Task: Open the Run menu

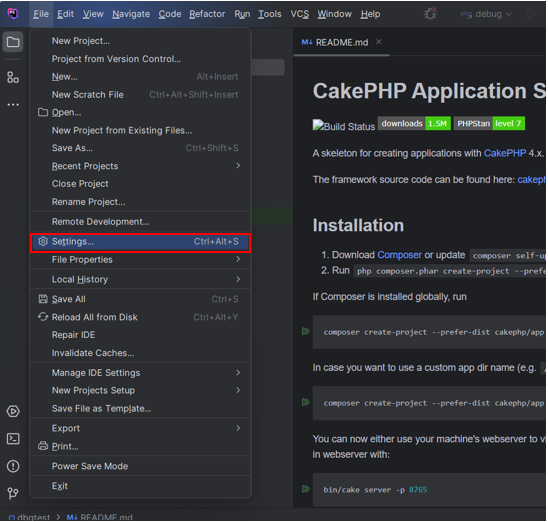Action: [242, 14]
